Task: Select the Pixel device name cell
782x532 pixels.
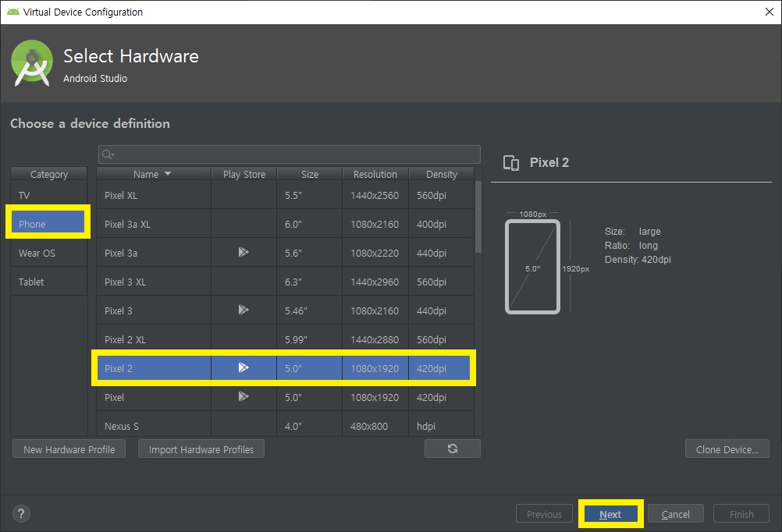Action: coord(154,397)
